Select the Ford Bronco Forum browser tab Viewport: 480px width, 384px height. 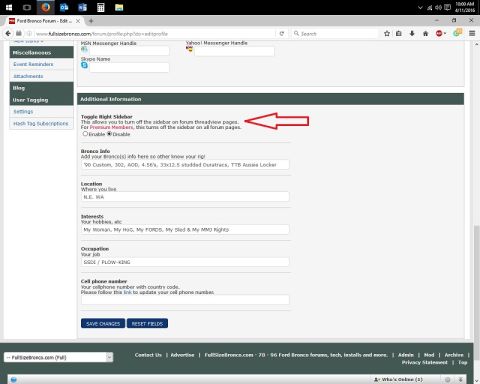pyautogui.click(x=44, y=21)
